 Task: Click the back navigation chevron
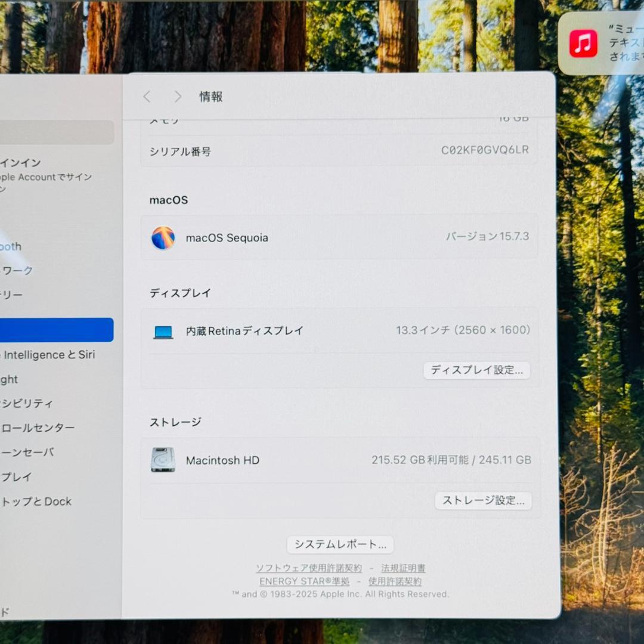pyautogui.click(x=147, y=97)
